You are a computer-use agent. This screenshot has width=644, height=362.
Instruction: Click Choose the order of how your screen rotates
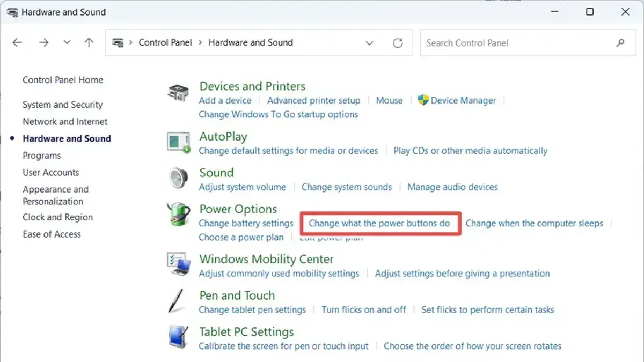473,346
